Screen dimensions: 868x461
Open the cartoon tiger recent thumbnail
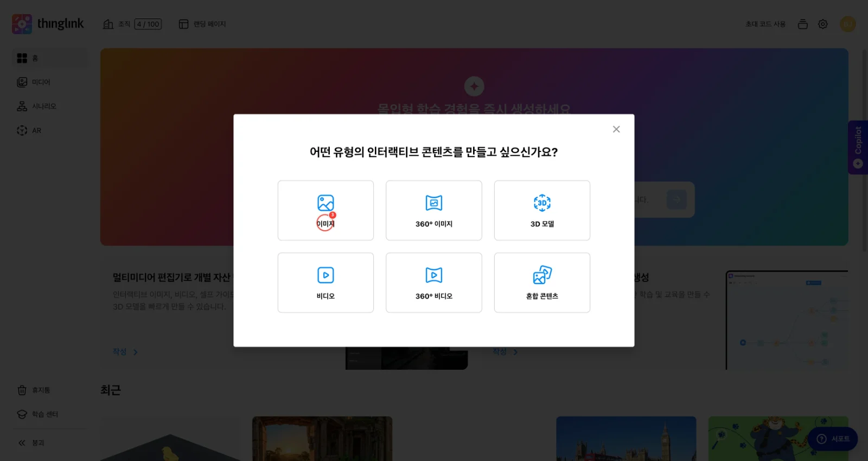(x=778, y=439)
